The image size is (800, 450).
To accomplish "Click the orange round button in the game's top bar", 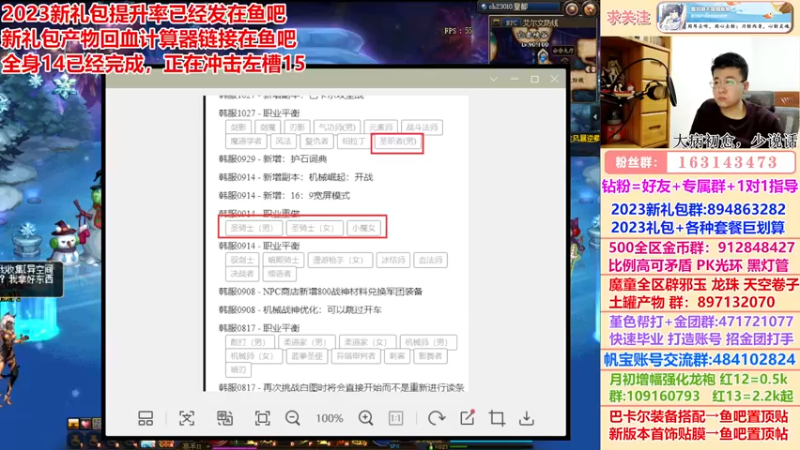I will 590,8.
